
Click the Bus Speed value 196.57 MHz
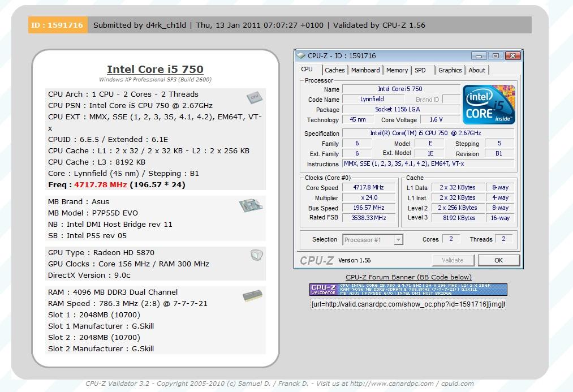point(368,208)
